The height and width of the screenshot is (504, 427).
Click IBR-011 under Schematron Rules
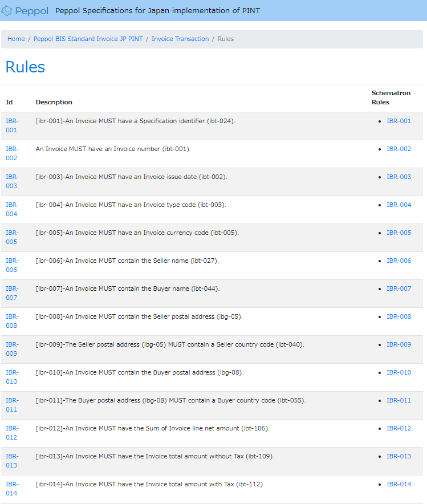[x=398, y=400]
